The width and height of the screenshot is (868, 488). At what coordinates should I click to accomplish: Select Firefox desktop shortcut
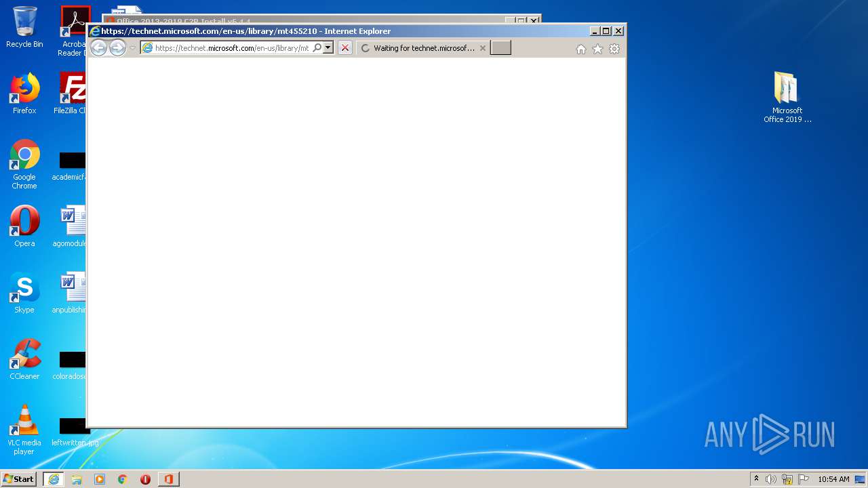coord(24,94)
